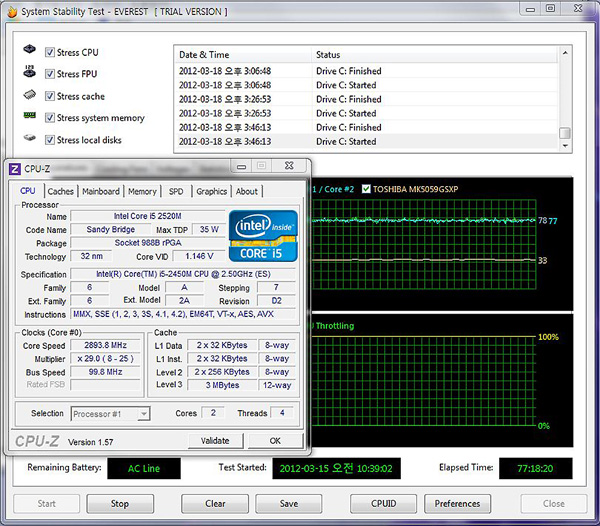Viewport: 600px width, 526px height.
Task: Click the Specification field i5-2450M CPU text
Action: coord(183,274)
